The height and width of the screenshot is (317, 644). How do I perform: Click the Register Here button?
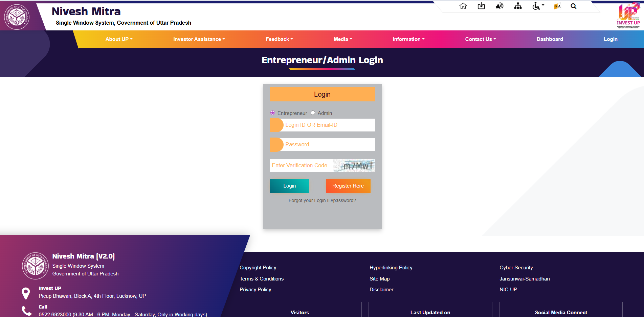point(348,186)
